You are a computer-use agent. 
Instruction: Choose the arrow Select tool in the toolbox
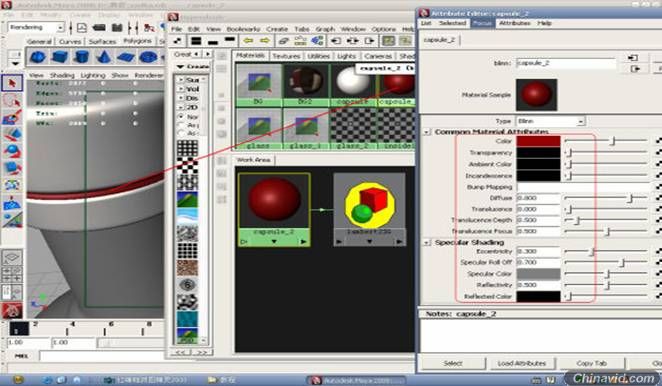pyautogui.click(x=12, y=83)
